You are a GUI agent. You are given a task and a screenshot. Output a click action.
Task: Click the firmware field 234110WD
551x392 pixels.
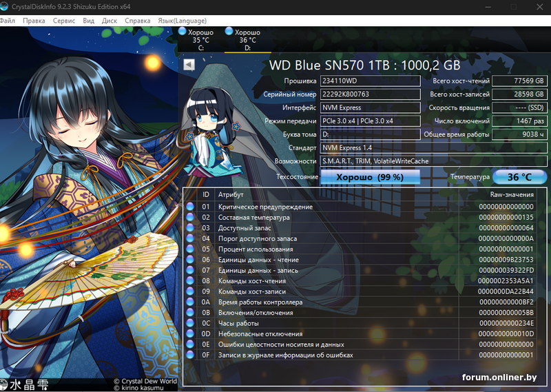370,81
